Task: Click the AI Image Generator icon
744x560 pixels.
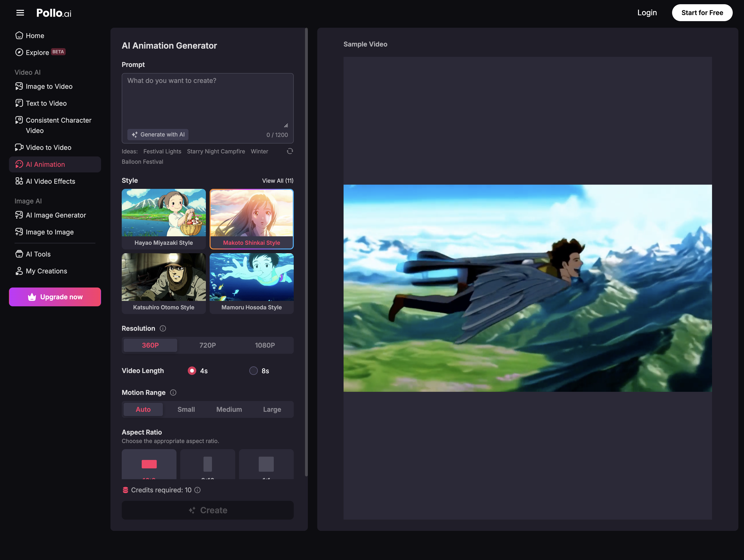Action: (19, 215)
